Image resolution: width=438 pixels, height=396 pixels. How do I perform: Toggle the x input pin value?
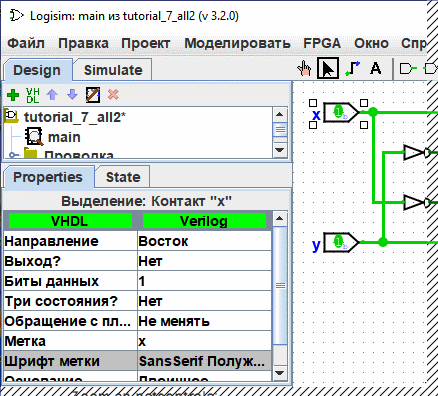coord(338,112)
